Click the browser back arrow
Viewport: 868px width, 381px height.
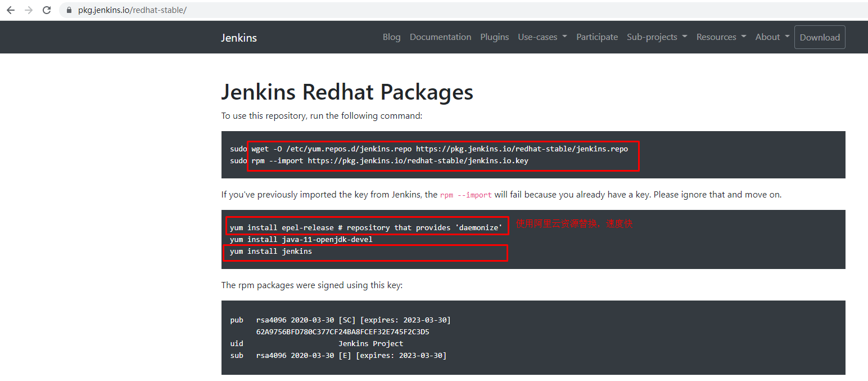click(x=11, y=10)
